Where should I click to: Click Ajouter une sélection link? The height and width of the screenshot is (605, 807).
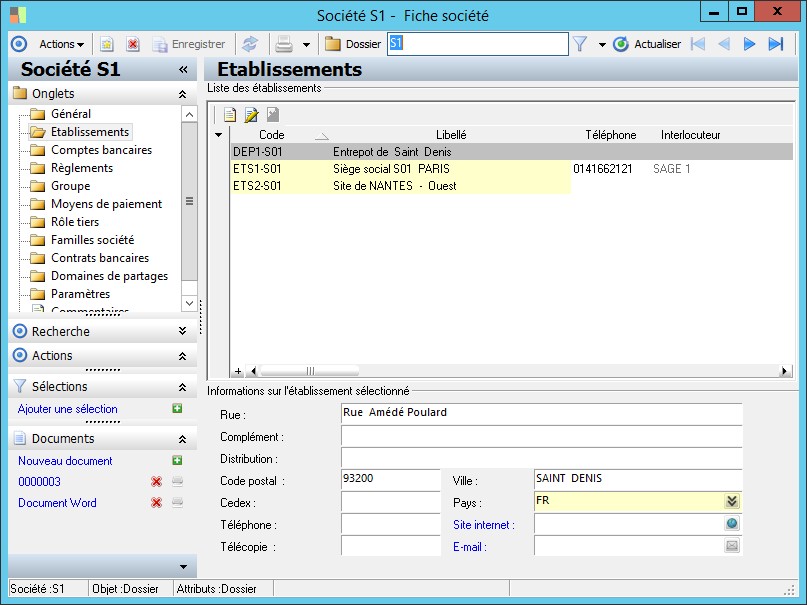pyautogui.click(x=68, y=409)
